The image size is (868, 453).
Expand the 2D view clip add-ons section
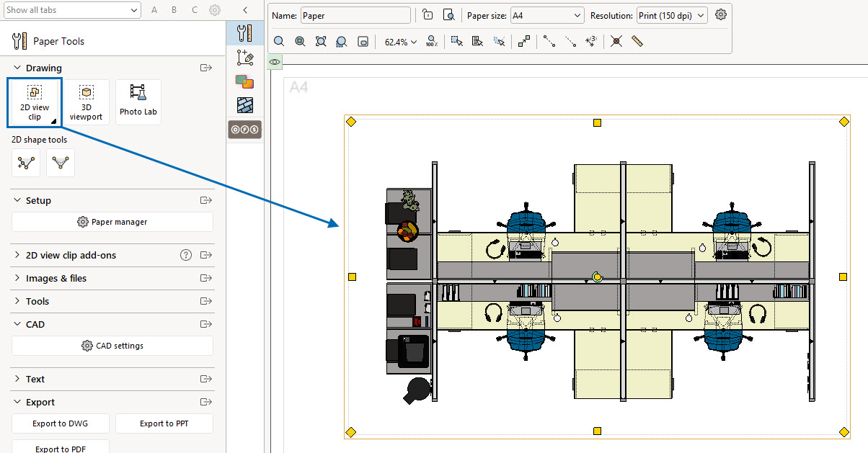click(x=17, y=255)
